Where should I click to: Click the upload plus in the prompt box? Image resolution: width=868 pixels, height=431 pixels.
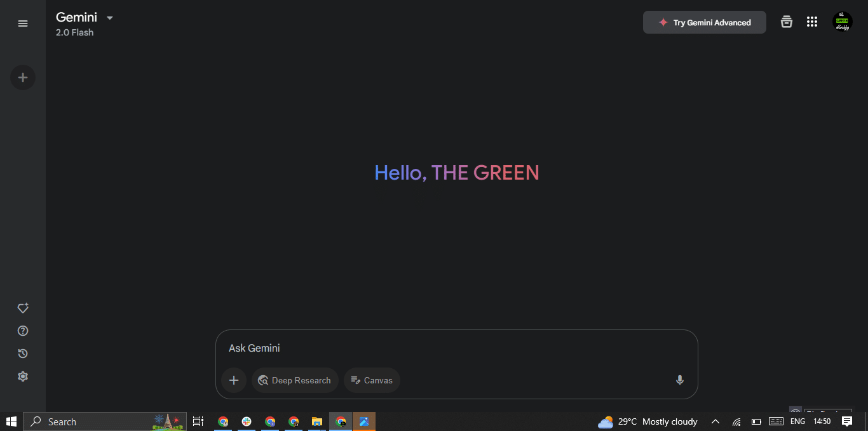point(233,380)
